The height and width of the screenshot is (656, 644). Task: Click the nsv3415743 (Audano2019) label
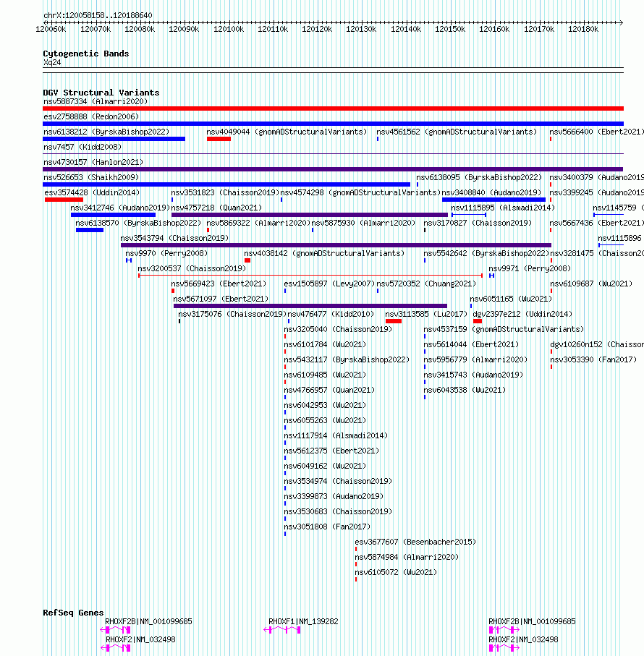tap(473, 375)
